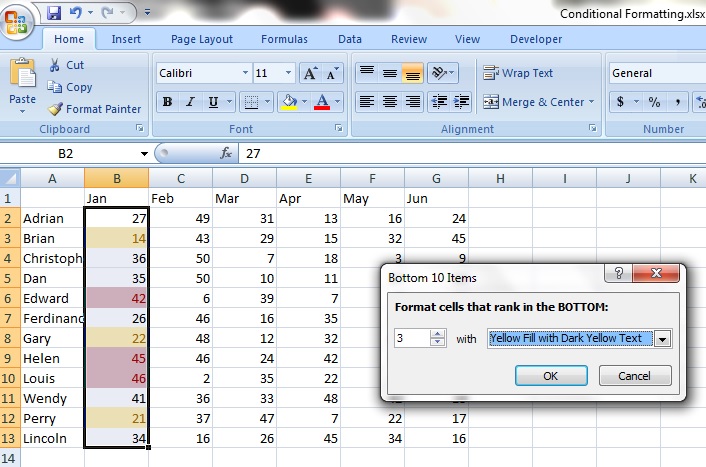Toggle bottom align in Alignment group
Screen dimensions: 706x467
[x=412, y=73]
